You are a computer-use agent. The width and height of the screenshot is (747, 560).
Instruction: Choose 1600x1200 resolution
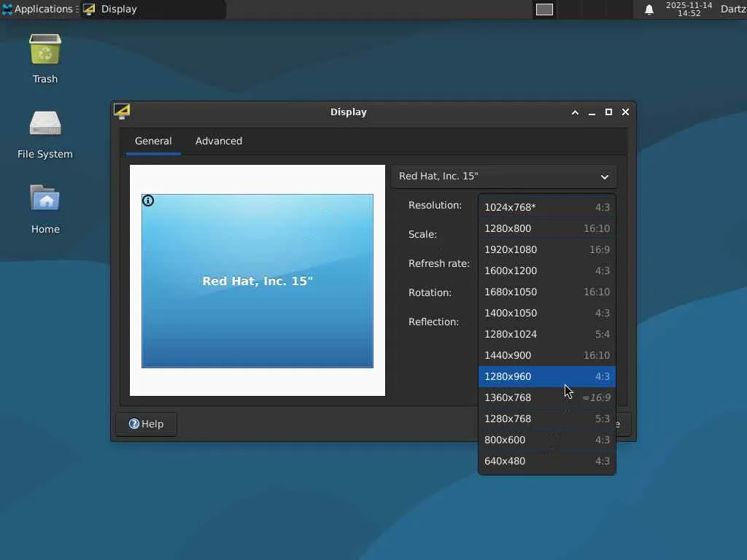tap(547, 271)
